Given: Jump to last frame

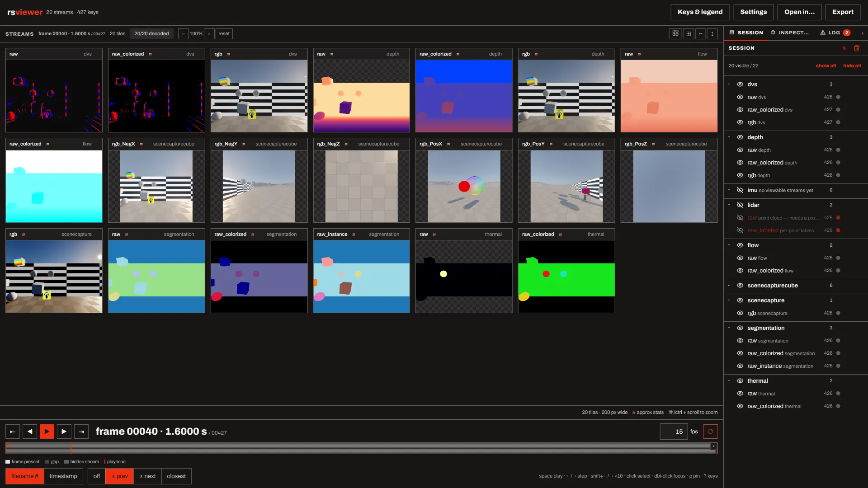Looking at the screenshot, I should coord(81,432).
